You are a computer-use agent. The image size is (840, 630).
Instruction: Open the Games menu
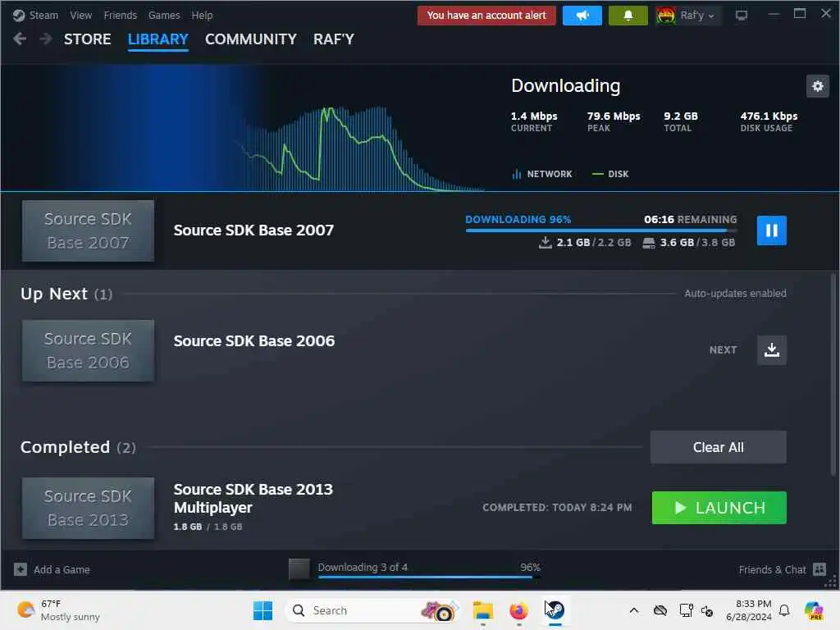pyautogui.click(x=164, y=16)
